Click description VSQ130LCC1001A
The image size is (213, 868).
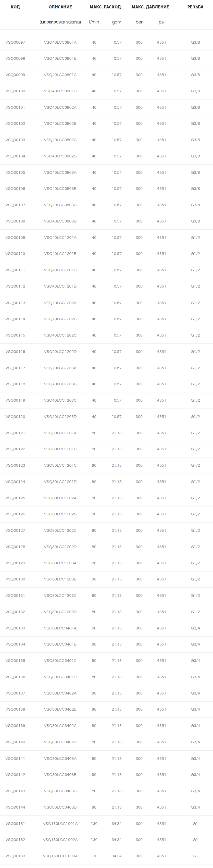(x=60, y=824)
